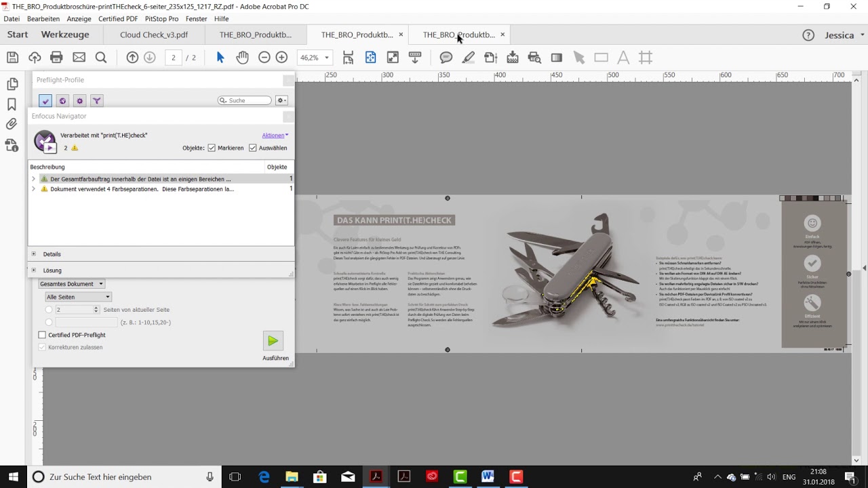Close the Enfocus Navigator panel
Image resolution: width=868 pixels, height=488 pixels.
[288, 117]
